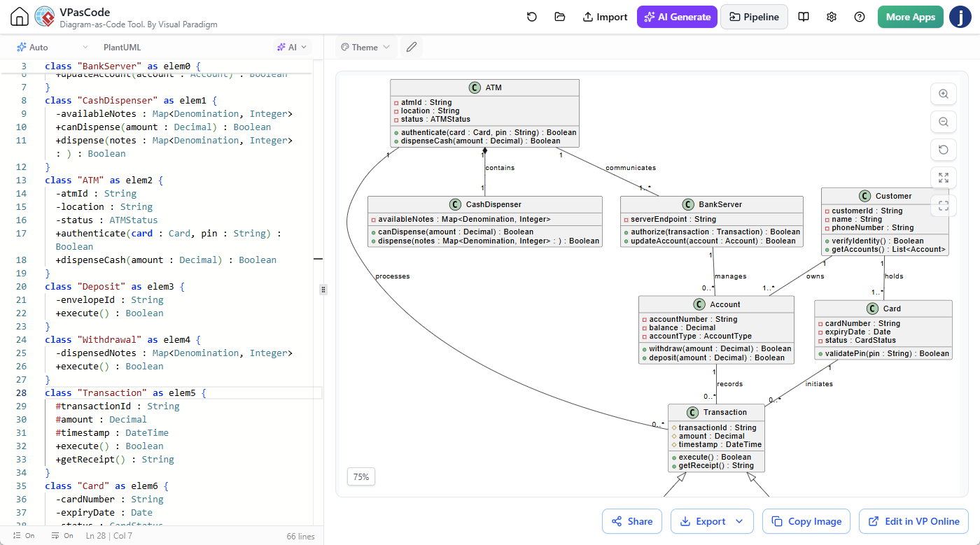Click the 'Ln 28 | Col 7' indicator
The image size is (980, 545).
click(109, 536)
